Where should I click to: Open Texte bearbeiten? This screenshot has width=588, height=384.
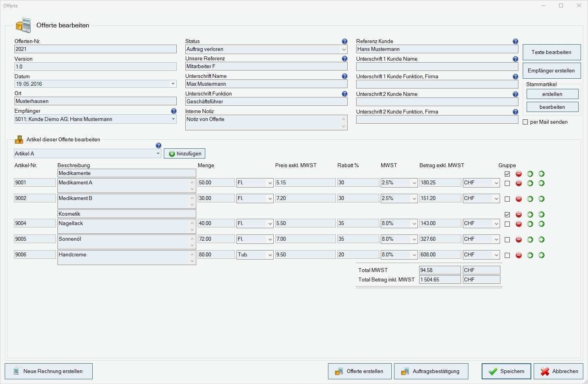551,52
